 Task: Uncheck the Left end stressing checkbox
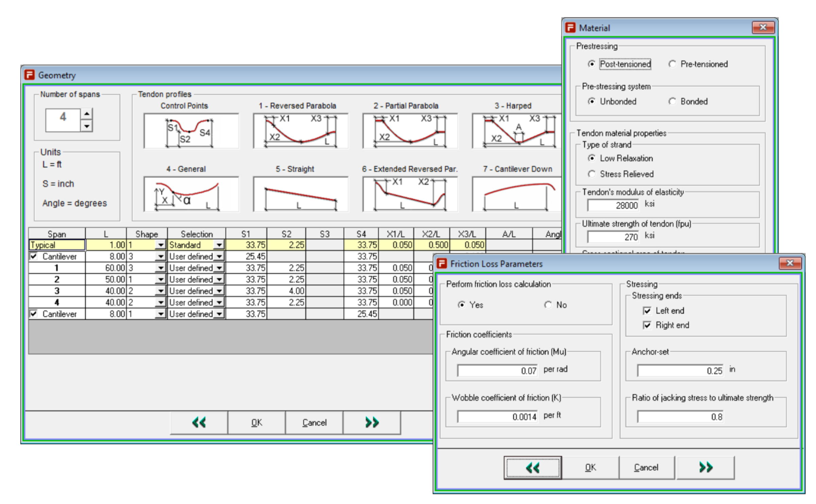tap(647, 311)
